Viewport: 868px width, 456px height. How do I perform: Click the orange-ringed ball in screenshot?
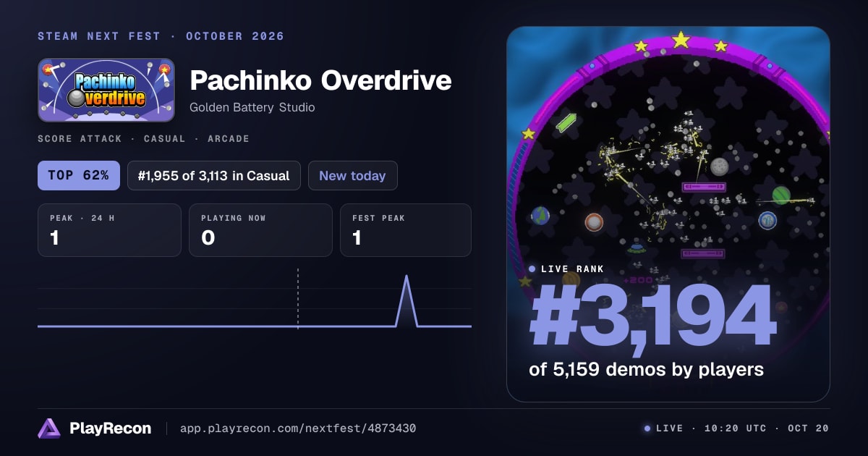coord(594,221)
